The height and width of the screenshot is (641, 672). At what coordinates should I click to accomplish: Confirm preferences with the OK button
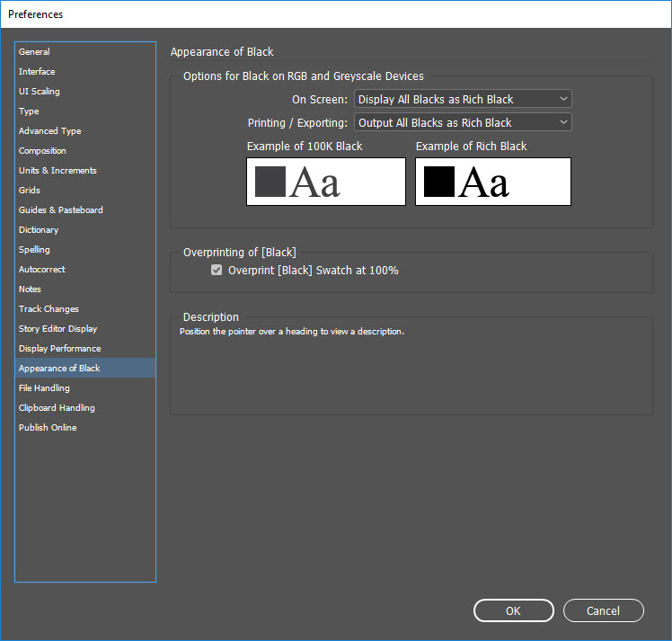point(513,610)
